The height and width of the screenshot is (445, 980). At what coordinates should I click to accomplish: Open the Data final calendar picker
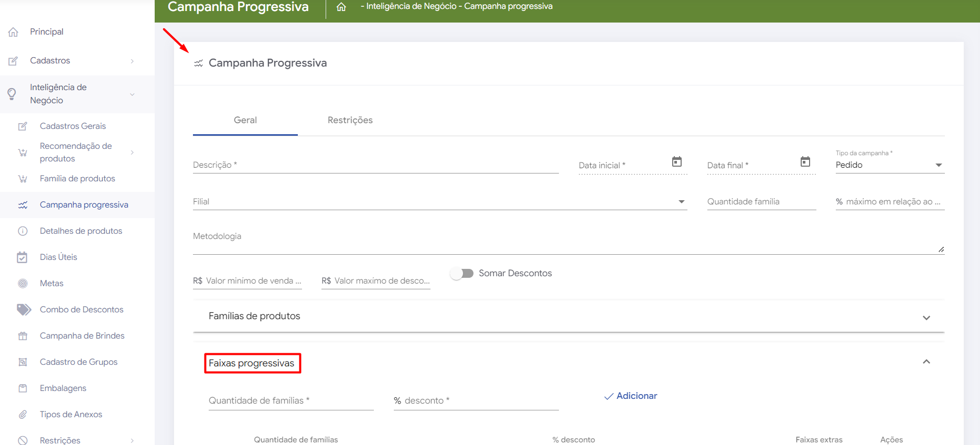point(805,162)
